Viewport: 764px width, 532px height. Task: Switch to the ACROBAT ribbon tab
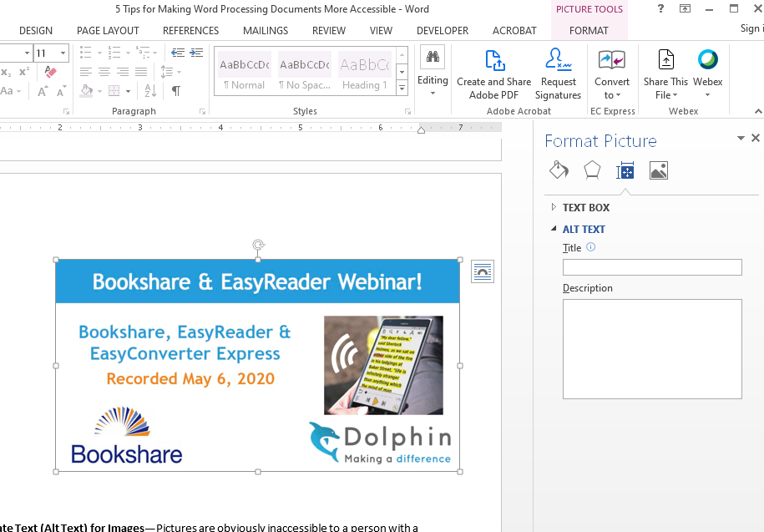tap(514, 30)
